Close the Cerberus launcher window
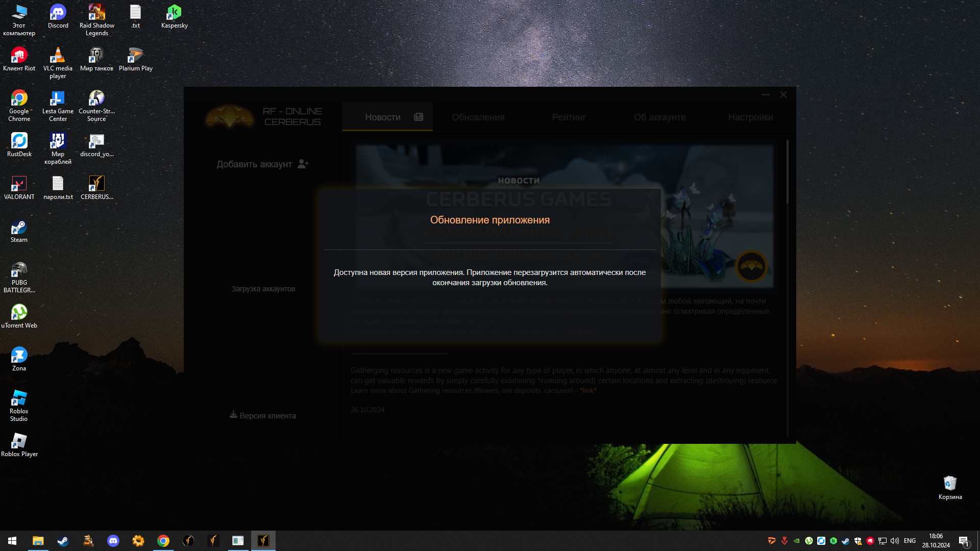 coord(783,94)
